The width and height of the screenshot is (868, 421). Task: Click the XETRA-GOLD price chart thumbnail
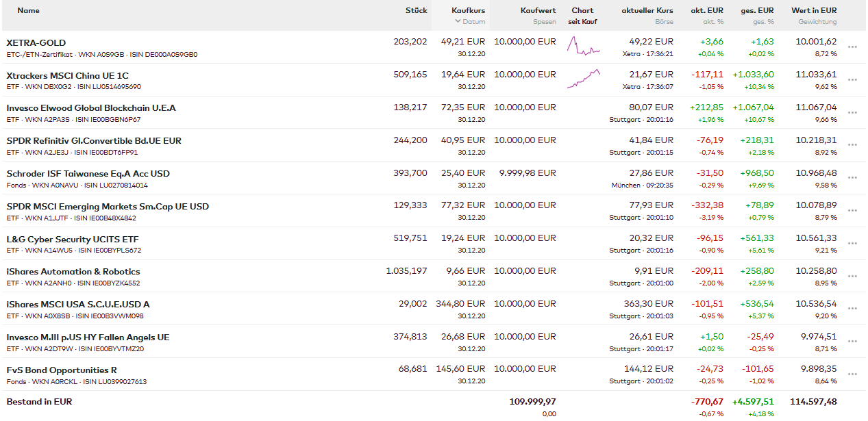583,47
